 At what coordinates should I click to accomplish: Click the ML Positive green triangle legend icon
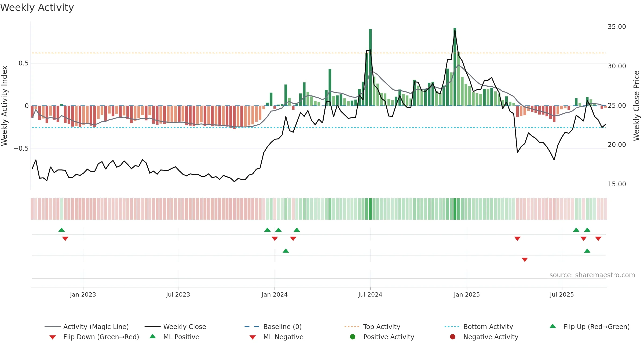pos(153,336)
